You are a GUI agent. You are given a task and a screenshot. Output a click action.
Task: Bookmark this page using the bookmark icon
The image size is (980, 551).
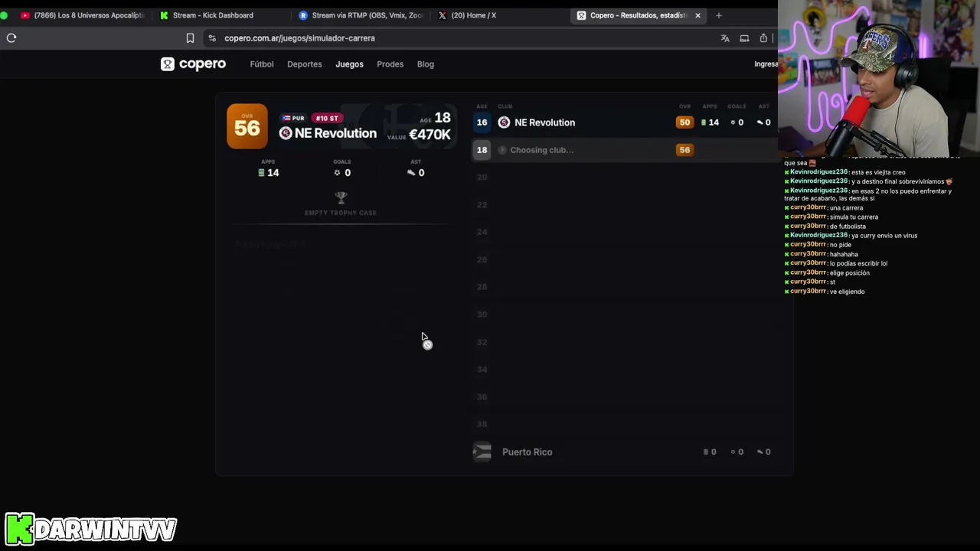pos(190,38)
